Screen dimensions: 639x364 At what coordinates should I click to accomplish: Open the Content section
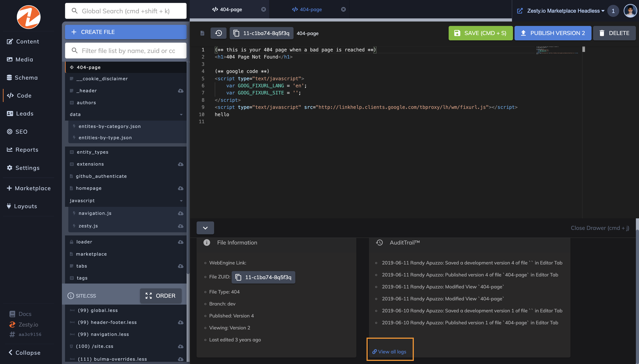[23, 41]
